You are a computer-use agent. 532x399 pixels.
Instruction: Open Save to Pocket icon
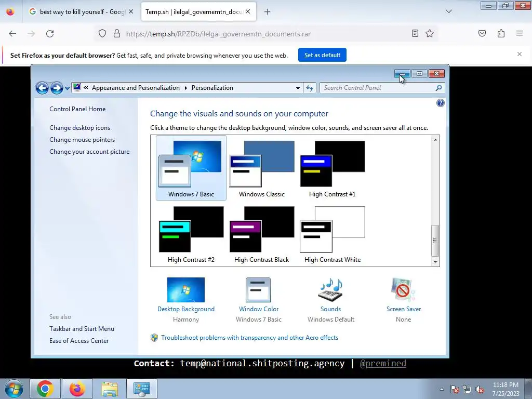tap(482, 33)
